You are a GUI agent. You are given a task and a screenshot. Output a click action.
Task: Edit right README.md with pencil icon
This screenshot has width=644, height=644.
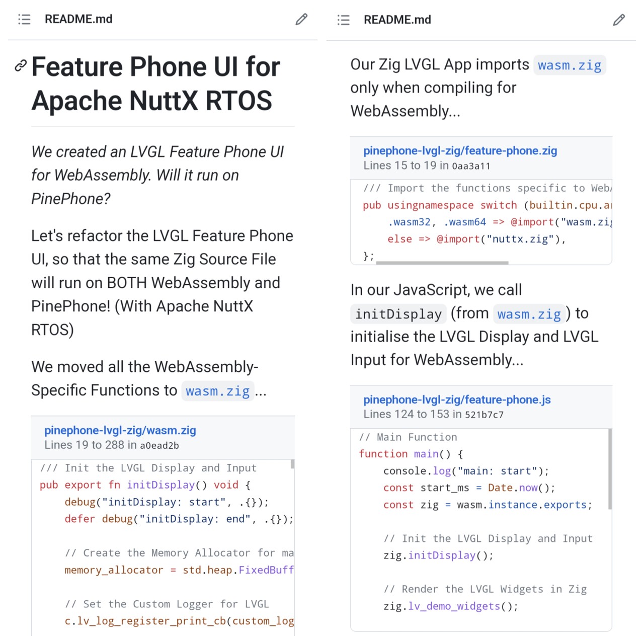click(x=619, y=20)
